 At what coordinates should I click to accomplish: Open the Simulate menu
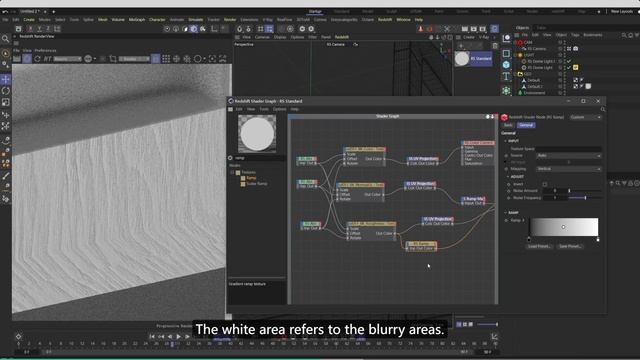click(x=196, y=20)
